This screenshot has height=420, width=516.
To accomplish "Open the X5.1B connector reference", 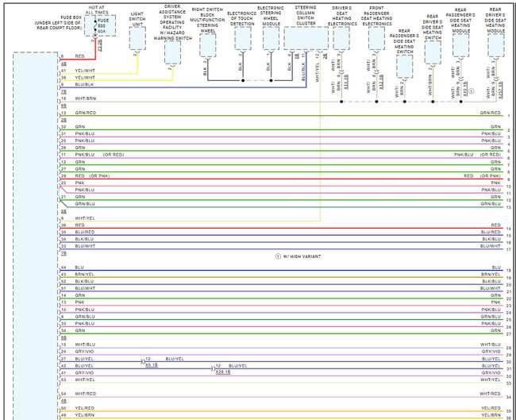I will [x=152, y=365].
